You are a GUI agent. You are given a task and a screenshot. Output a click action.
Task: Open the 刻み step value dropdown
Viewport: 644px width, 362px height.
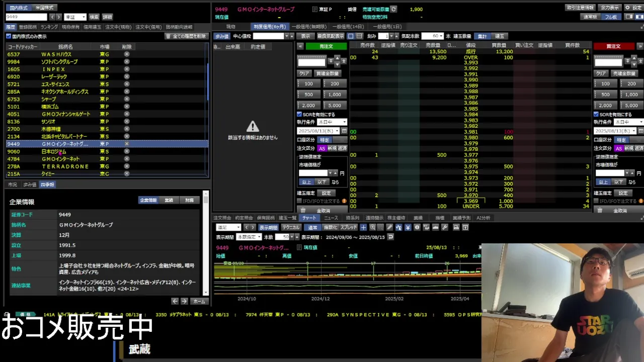point(392,36)
